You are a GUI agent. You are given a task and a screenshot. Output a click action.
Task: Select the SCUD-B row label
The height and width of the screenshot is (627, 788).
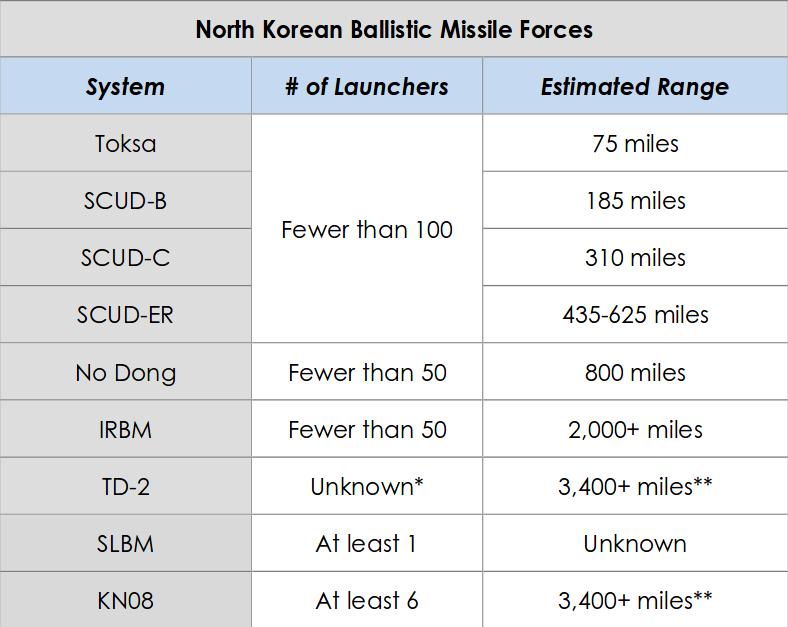pos(125,200)
